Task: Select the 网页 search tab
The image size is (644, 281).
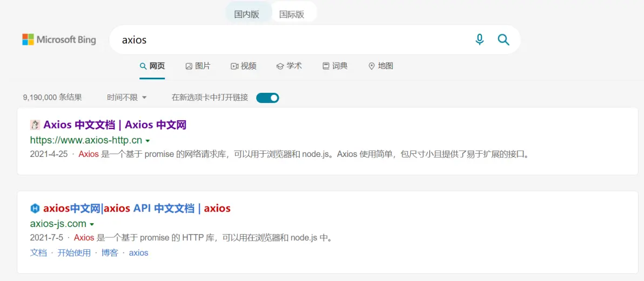Action: (x=152, y=66)
